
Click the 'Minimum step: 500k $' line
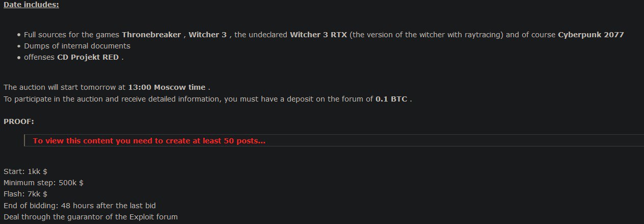coord(43,183)
